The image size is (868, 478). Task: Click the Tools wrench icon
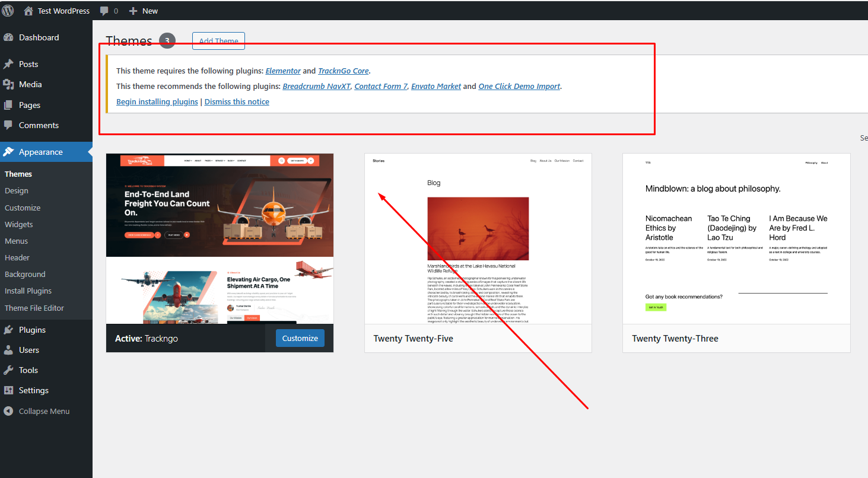pyautogui.click(x=8, y=370)
